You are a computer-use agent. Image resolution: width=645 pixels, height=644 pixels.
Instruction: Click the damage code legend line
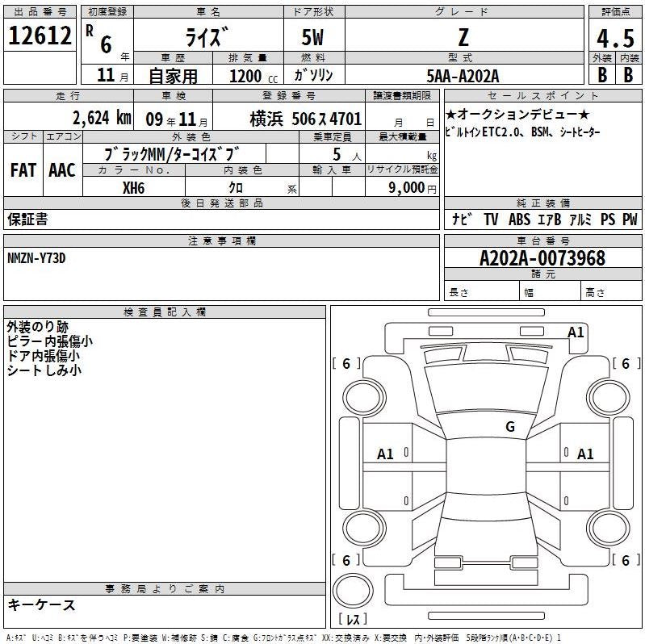click(284, 638)
